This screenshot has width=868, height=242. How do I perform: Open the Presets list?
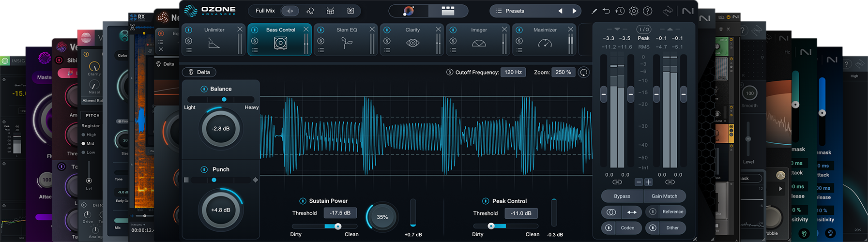coord(515,11)
